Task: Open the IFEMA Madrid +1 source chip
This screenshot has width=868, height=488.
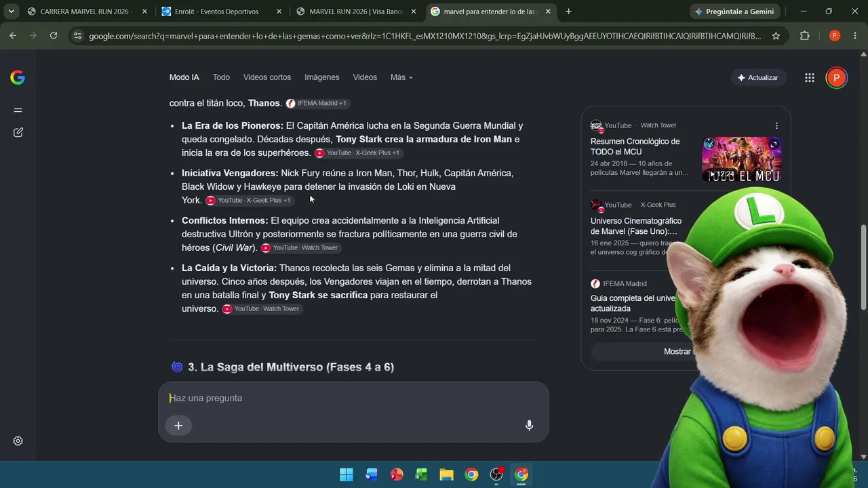Action: tap(317, 103)
